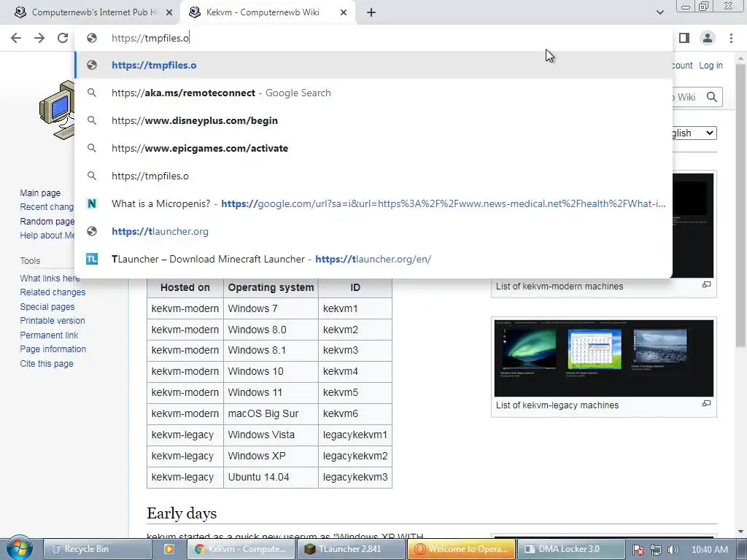Viewport: 747px width, 560px height.
Task: Open Special pages link
Action: point(47,307)
